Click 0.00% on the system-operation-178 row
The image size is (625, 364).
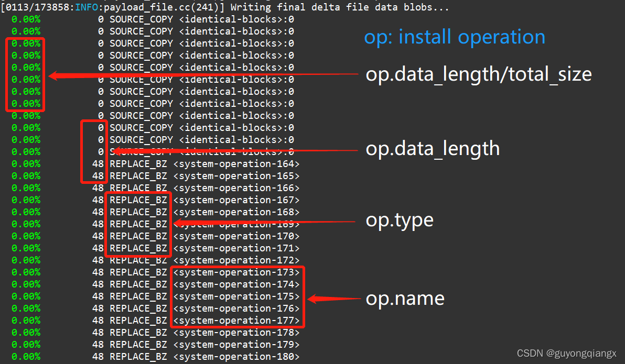tap(26, 333)
